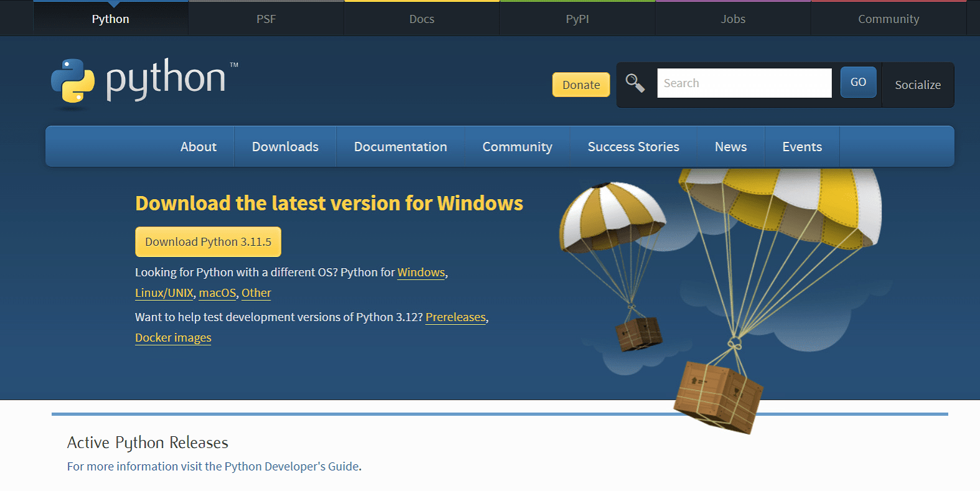
Task: Click the magnifying glass search icon
Action: (635, 83)
